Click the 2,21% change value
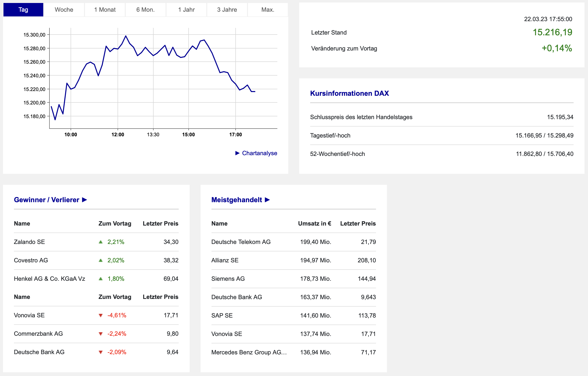588x376 pixels. (x=116, y=242)
